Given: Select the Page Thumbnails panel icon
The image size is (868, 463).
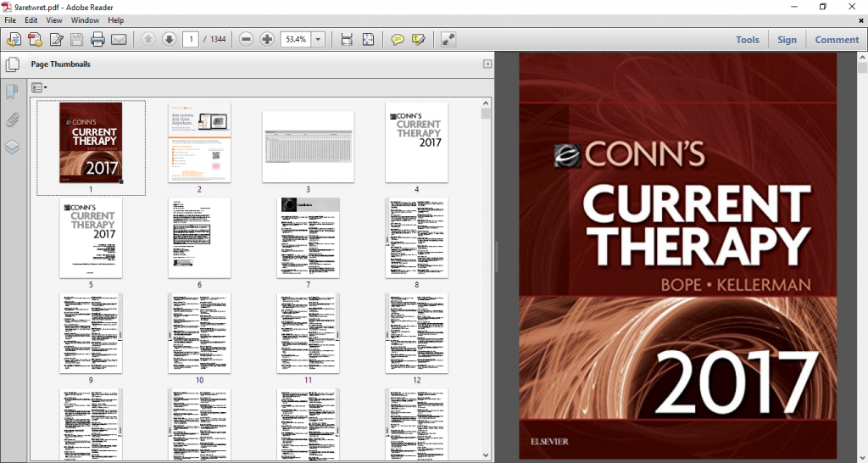Looking at the screenshot, I should 12,64.
